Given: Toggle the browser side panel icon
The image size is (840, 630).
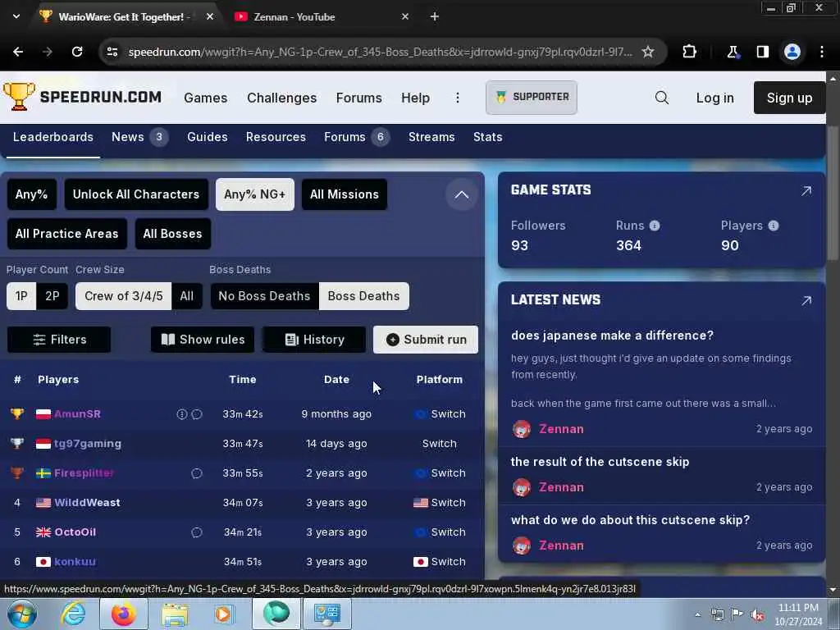Looking at the screenshot, I should [762, 52].
